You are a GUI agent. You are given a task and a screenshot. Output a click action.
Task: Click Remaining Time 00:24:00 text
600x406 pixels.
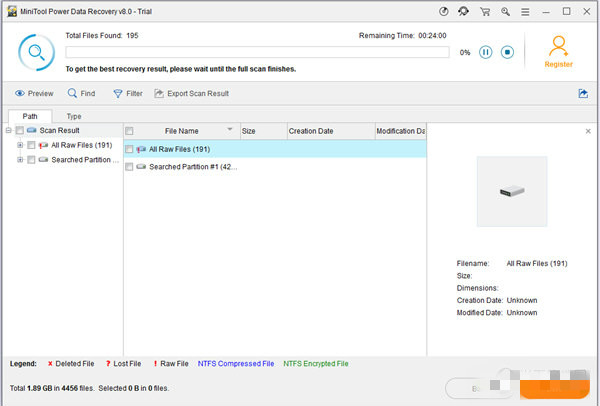pos(402,36)
